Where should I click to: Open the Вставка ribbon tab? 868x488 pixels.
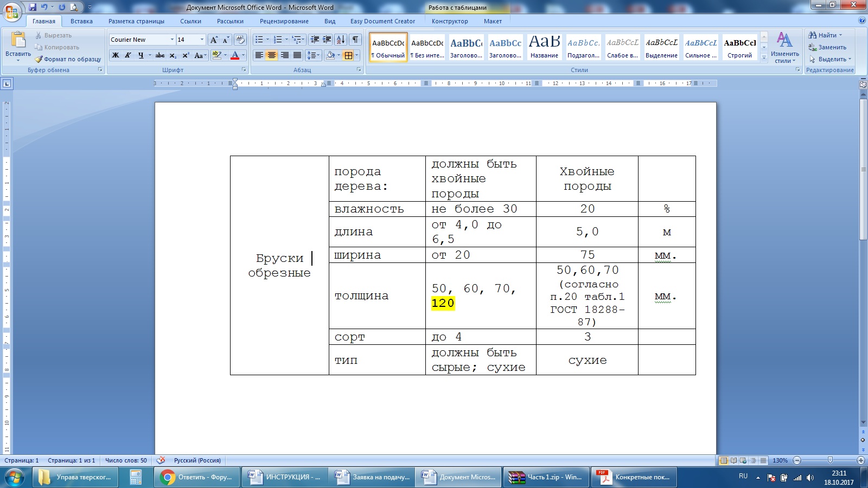pos(81,21)
